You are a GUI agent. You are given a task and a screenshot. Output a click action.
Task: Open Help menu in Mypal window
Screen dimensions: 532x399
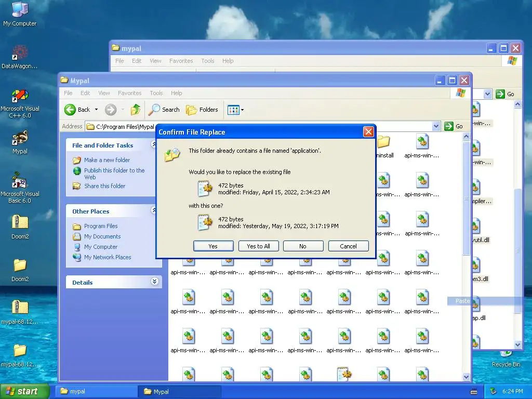tap(177, 93)
